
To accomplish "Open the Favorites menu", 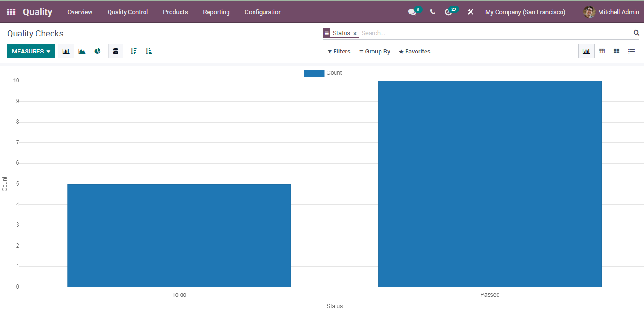I will [x=415, y=51].
